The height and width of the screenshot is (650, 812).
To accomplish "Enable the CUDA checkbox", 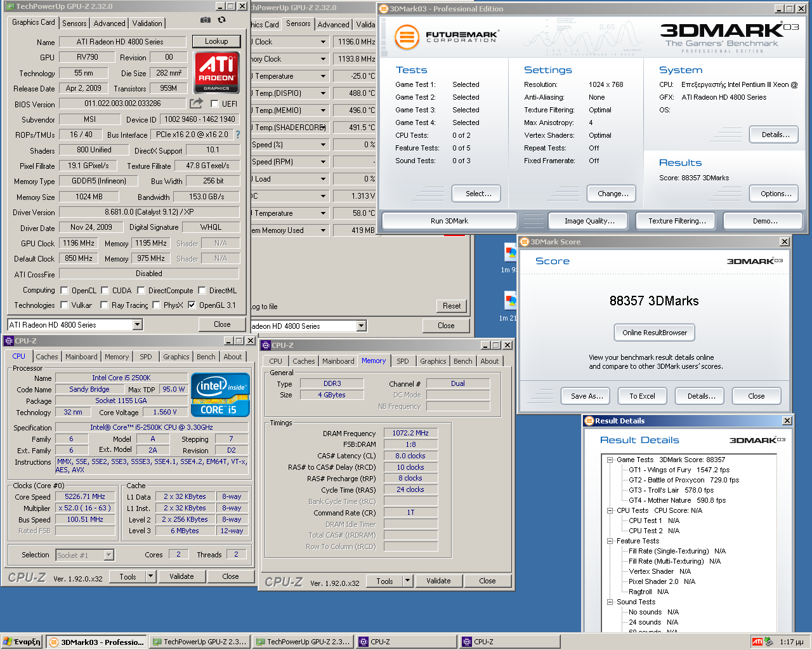I will 105,290.
